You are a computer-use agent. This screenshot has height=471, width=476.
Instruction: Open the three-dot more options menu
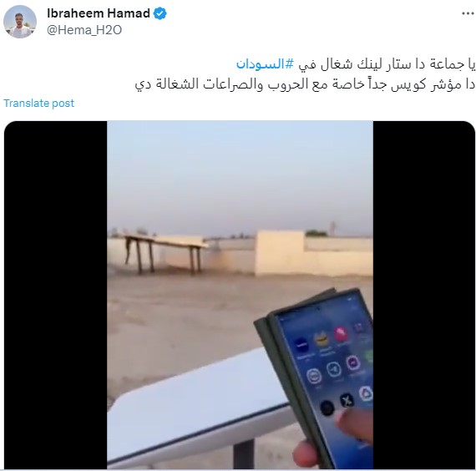click(468, 13)
